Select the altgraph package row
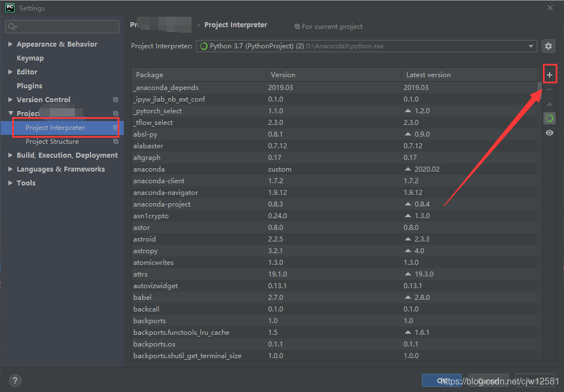This screenshot has width=564, height=392. click(x=334, y=158)
